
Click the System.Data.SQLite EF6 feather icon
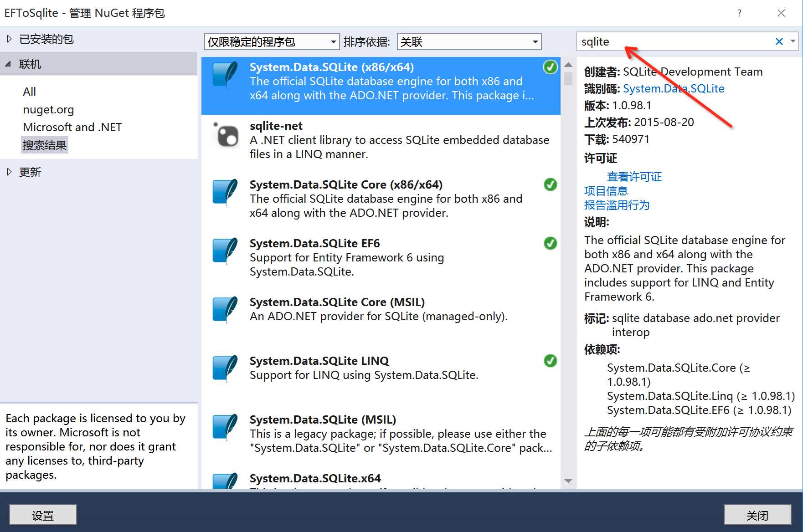[225, 251]
